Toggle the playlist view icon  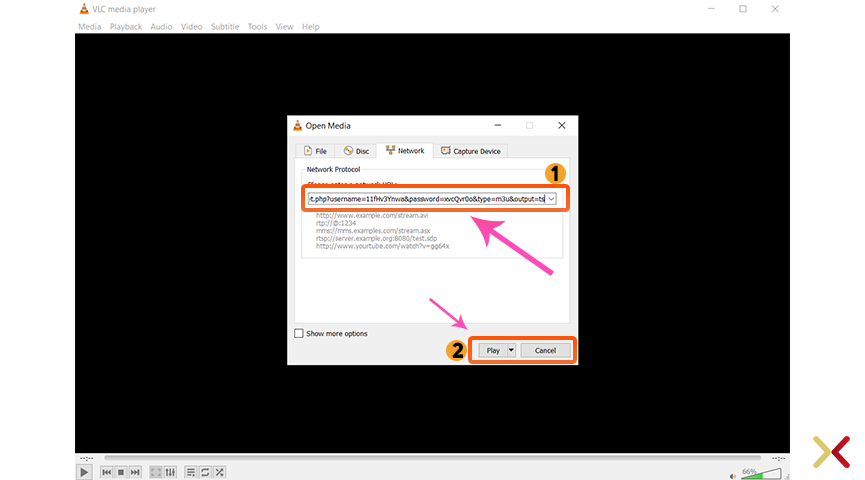tap(191, 472)
